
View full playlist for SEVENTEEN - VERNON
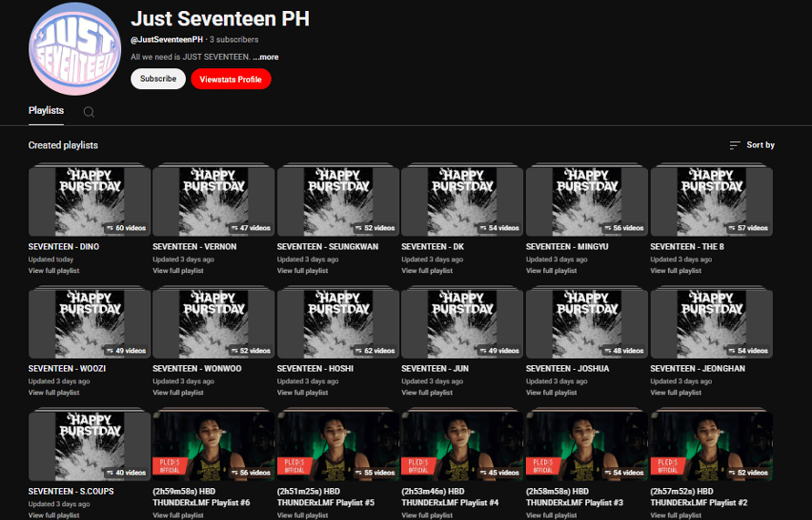(x=178, y=270)
